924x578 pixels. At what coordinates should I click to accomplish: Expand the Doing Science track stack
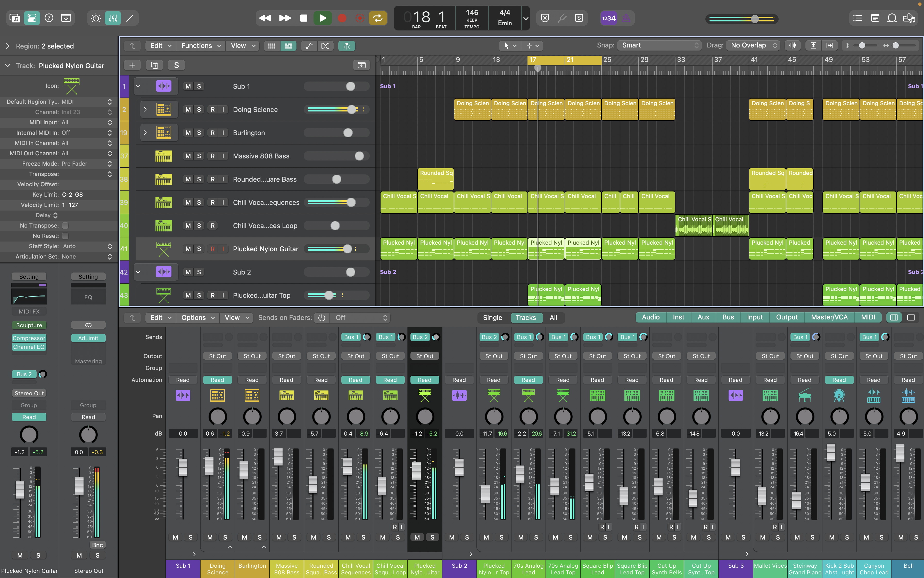(145, 110)
